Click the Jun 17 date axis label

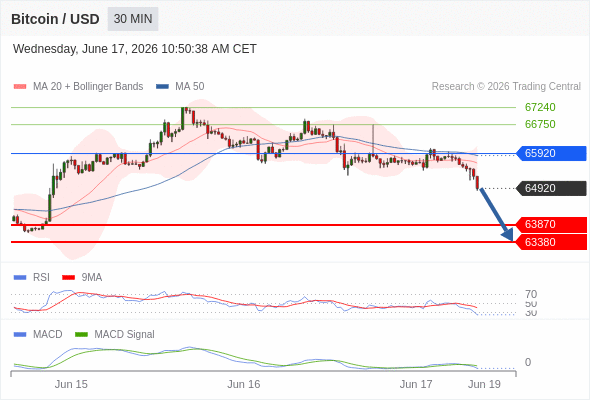coord(416,384)
